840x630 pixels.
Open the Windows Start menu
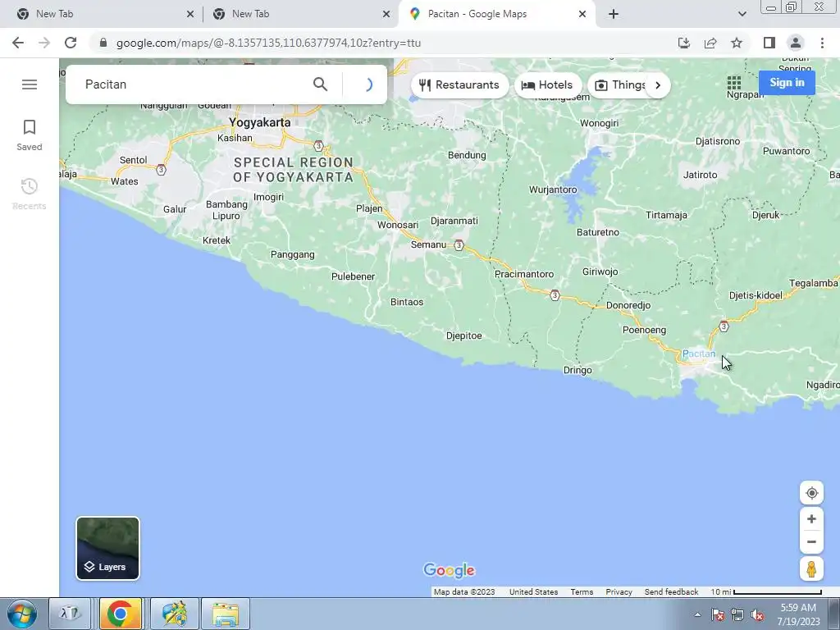21,614
